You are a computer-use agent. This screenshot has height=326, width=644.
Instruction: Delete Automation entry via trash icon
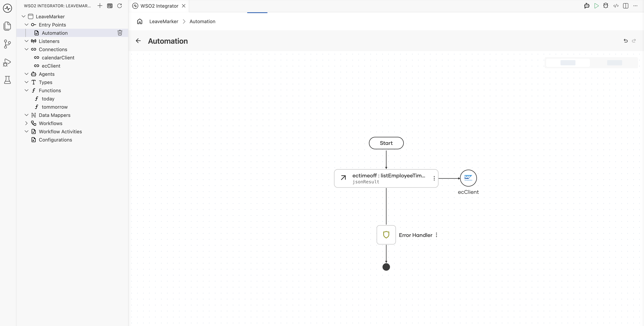[x=120, y=33]
